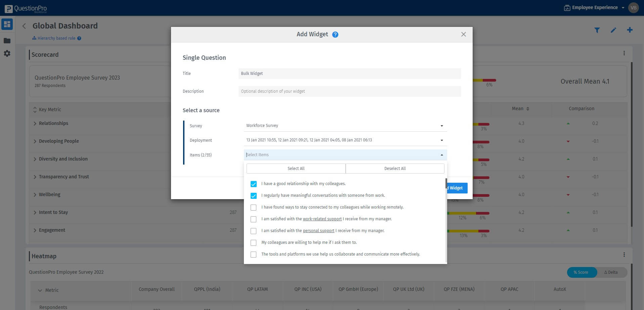Open the folder icon in the left sidebar

7,40
